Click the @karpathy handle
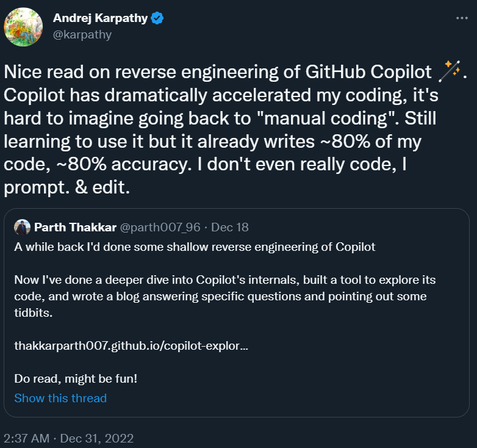 (x=82, y=34)
